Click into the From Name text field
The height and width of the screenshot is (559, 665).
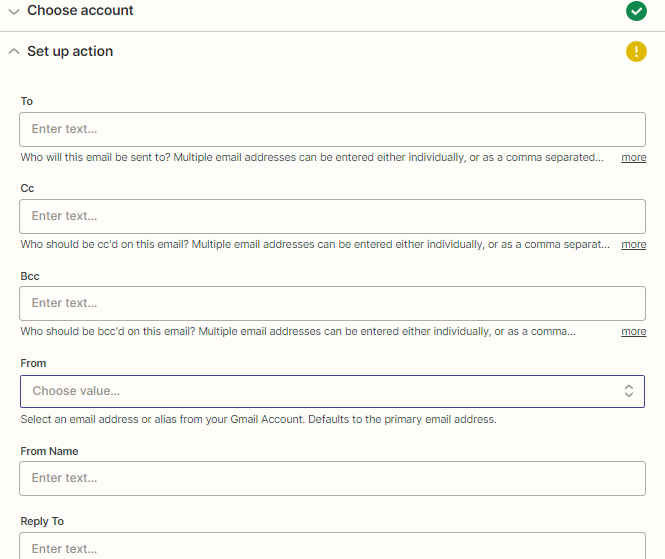coord(332,478)
